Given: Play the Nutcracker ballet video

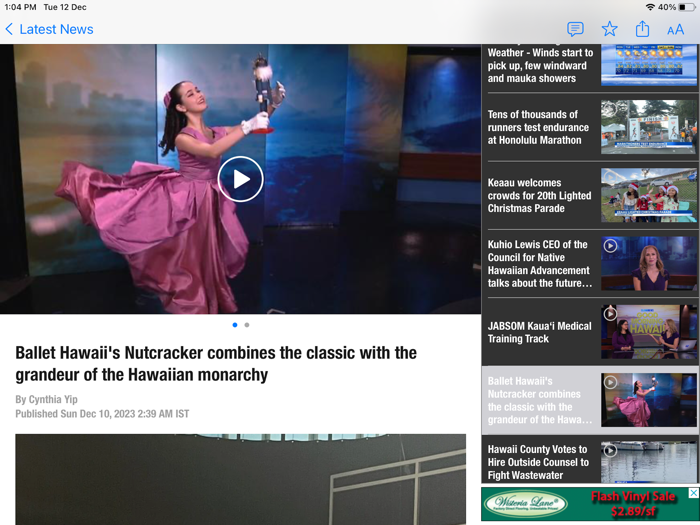Looking at the screenshot, I should point(241,179).
